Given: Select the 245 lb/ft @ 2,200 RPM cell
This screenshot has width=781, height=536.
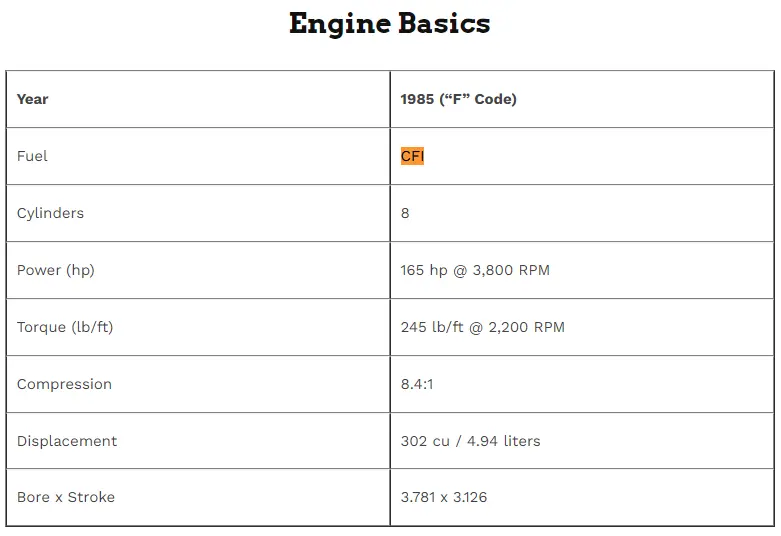Looking at the screenshot, I should pyautogui.click(x=582, y=327).
